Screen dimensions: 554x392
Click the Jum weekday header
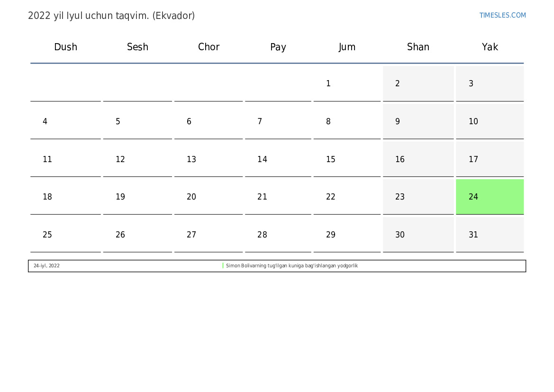coord(347,47)
